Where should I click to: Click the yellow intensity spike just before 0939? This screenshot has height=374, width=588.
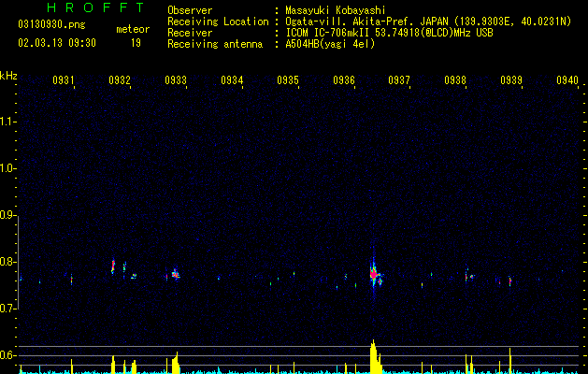pyautogui.click(x=510, y=361)
